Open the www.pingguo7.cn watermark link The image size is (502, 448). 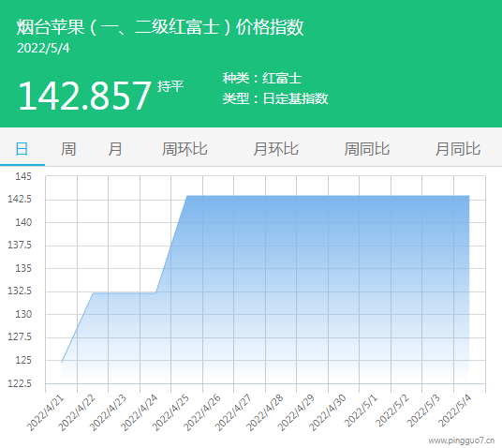(462, 441)
